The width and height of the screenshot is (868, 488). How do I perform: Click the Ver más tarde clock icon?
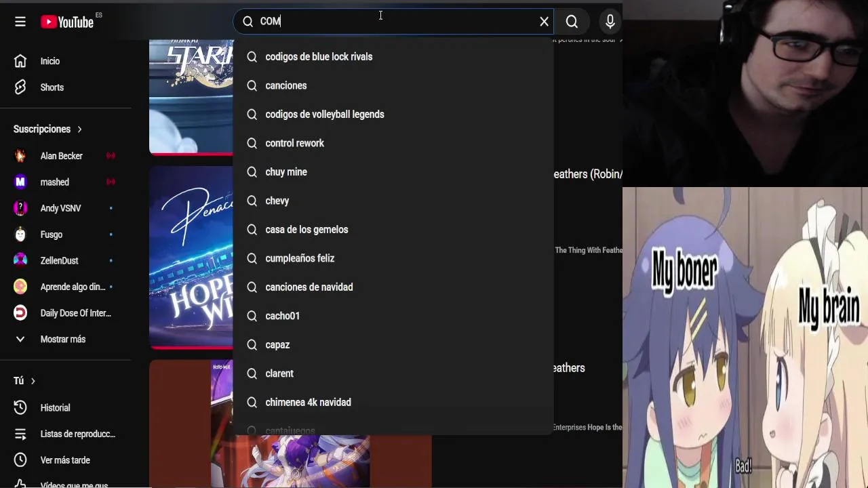pyautogui.click(x=20, y=460)
